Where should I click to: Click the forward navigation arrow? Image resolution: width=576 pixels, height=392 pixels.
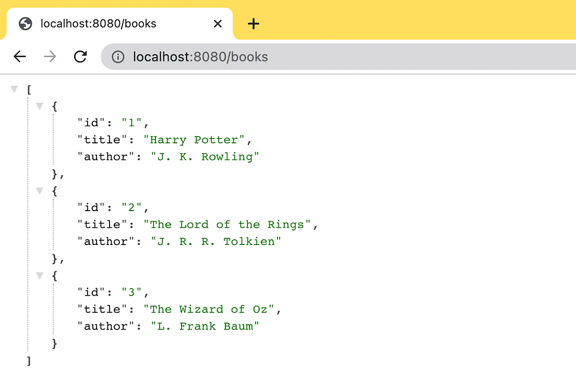50,56
